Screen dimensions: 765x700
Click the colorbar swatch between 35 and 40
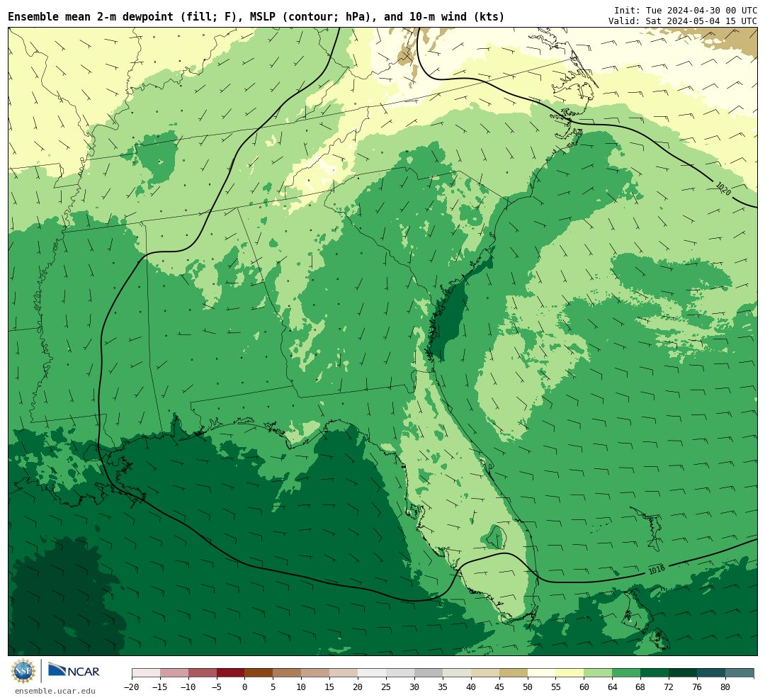coord(457,673)
